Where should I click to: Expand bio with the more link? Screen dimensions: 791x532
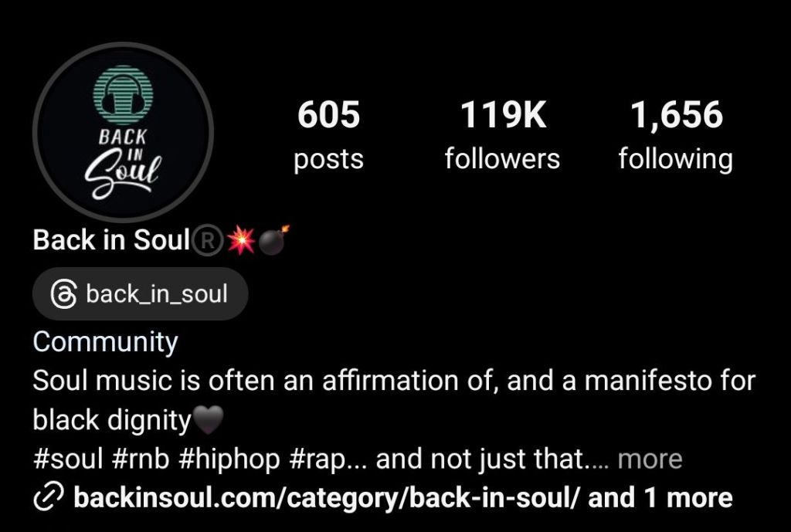(650, 459)
